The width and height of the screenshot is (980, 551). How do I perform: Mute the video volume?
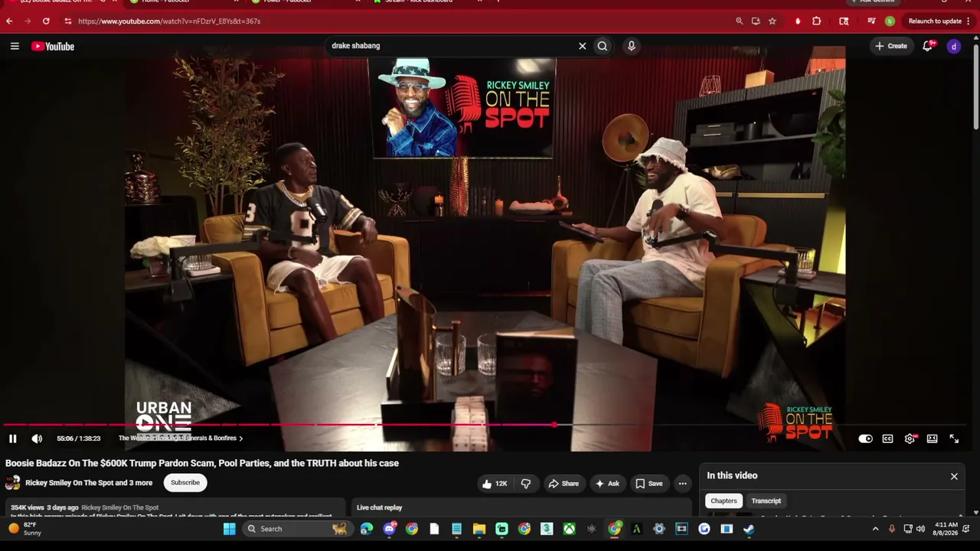coord(37,439)
